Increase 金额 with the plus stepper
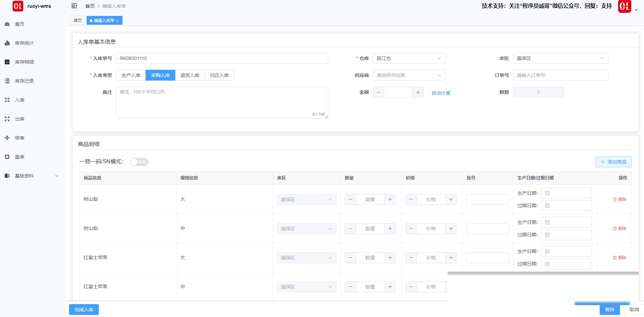The image size is (644, 317). [418, 92]
